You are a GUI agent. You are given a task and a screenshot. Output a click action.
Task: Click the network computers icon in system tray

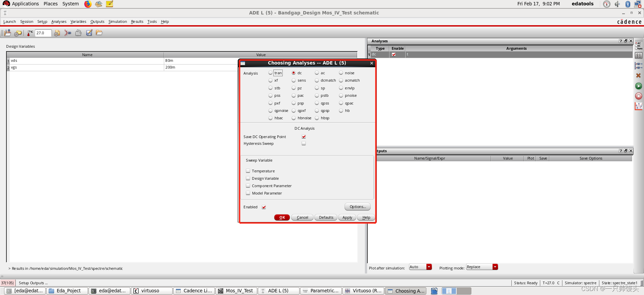(638, 4)
